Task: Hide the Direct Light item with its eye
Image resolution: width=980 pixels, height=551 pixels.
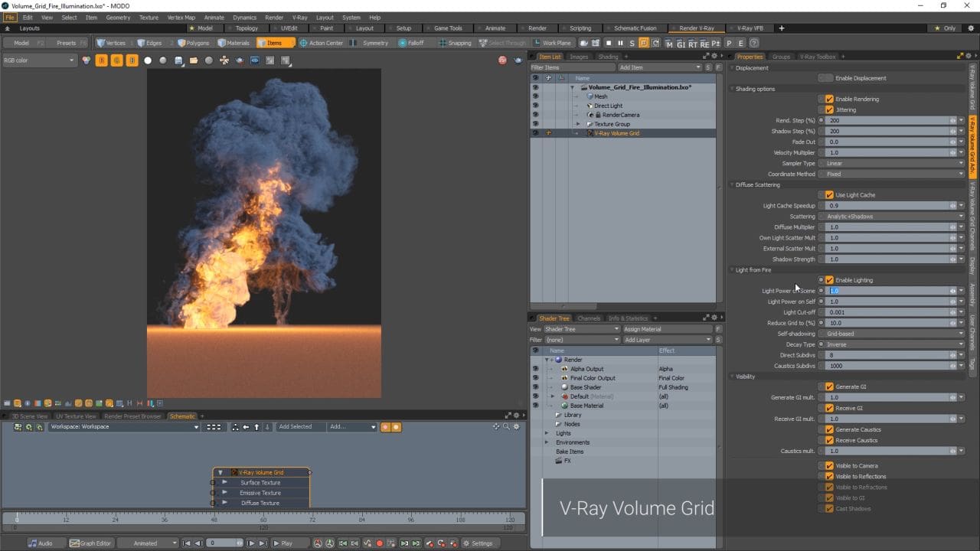Action: tap(535, 106)
